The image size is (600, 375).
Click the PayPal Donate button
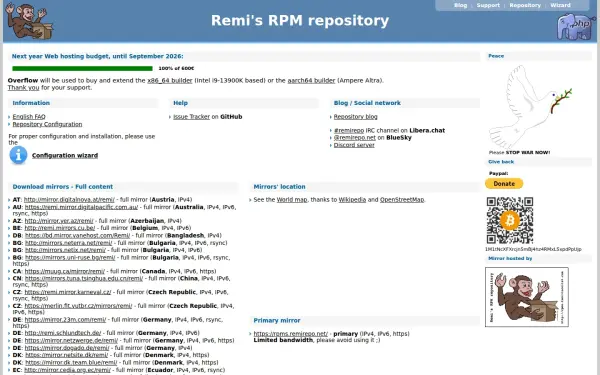[x=504, y=184]
